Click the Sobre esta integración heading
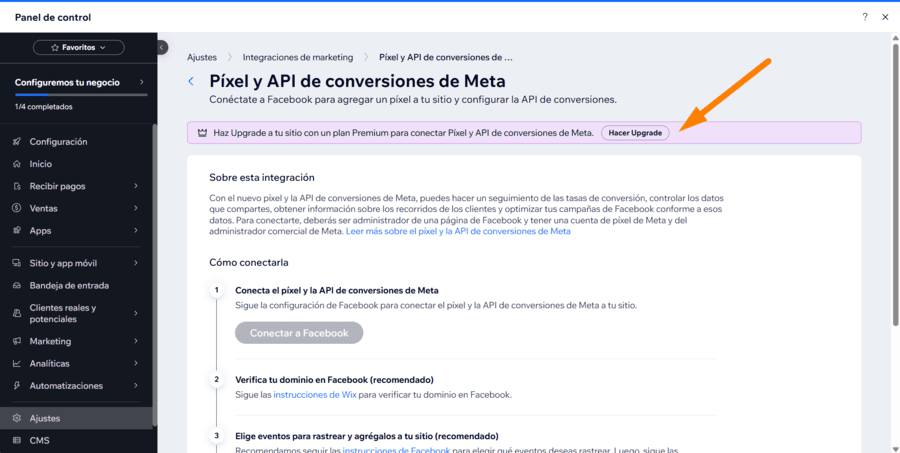Image resolution: width=900 pixels, height=453 pixels. tap(262, 177)
